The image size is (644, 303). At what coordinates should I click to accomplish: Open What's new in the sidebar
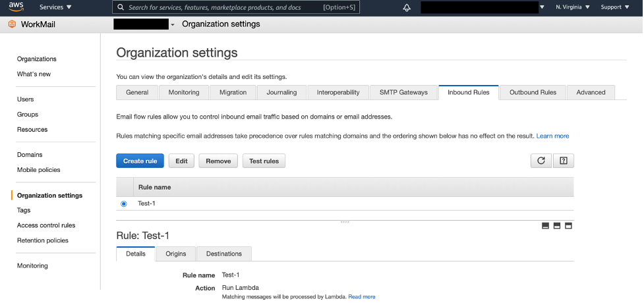[x=34, y=74]
